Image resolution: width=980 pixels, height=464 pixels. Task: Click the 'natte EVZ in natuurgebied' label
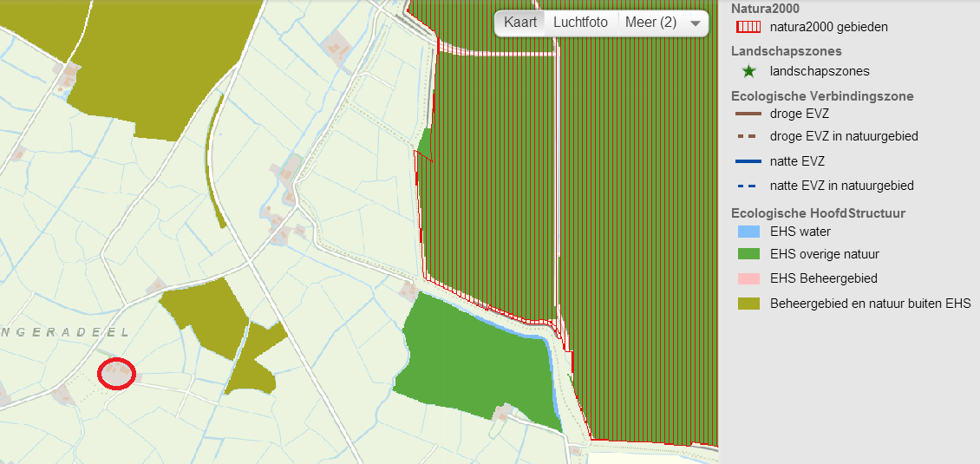pos(842,186)
